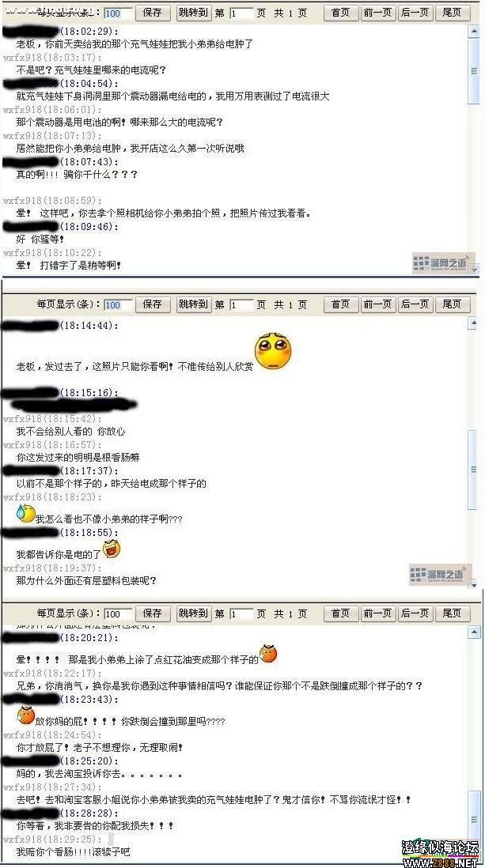
Task: Click 保存 in the first chat log toolbar
Action: pyautogui.click(x=153, y=13)
